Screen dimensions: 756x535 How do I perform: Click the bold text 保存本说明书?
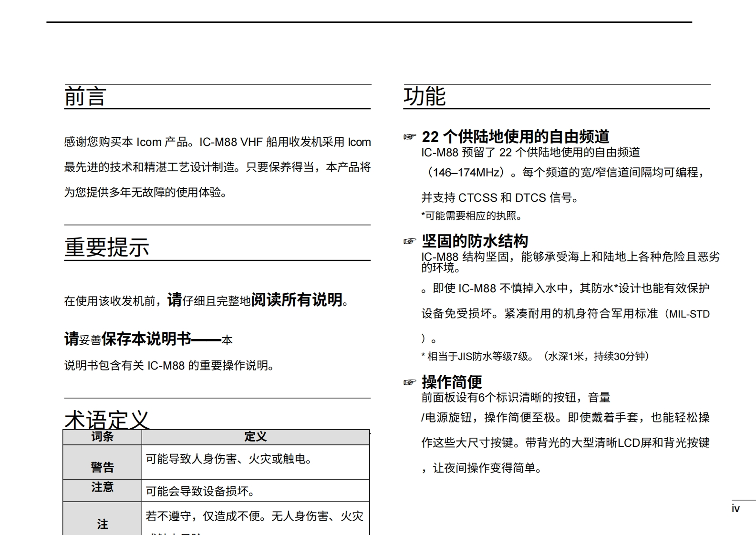(x=146, y=339)
